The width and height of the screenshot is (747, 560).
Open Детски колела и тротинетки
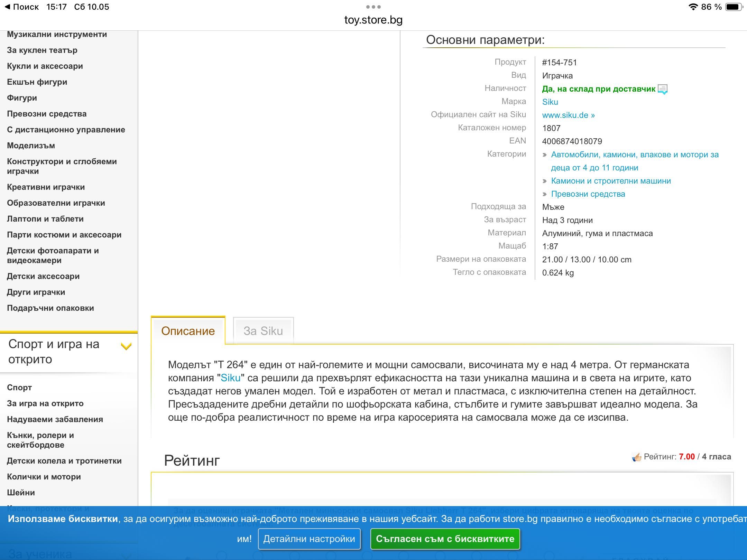tap(64, 461)
